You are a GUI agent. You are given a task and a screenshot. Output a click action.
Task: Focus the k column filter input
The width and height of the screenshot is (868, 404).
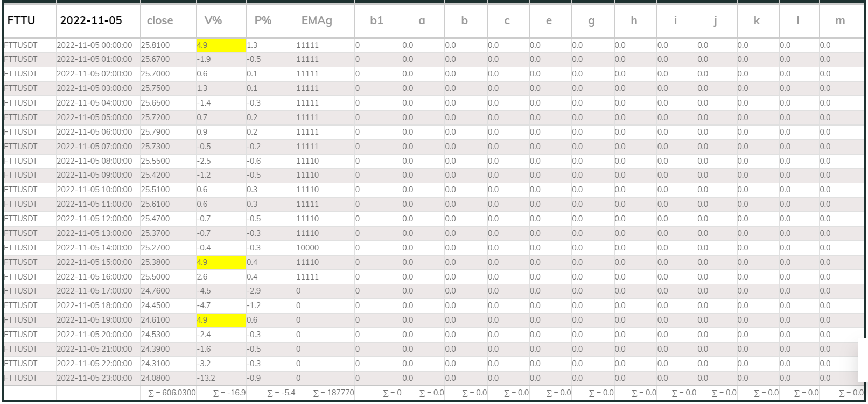757,21
